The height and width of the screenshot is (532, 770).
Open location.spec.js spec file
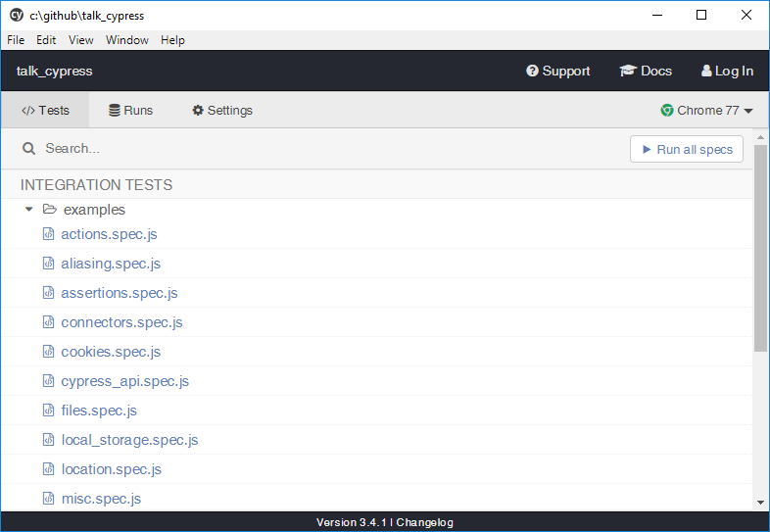[111, 469]
